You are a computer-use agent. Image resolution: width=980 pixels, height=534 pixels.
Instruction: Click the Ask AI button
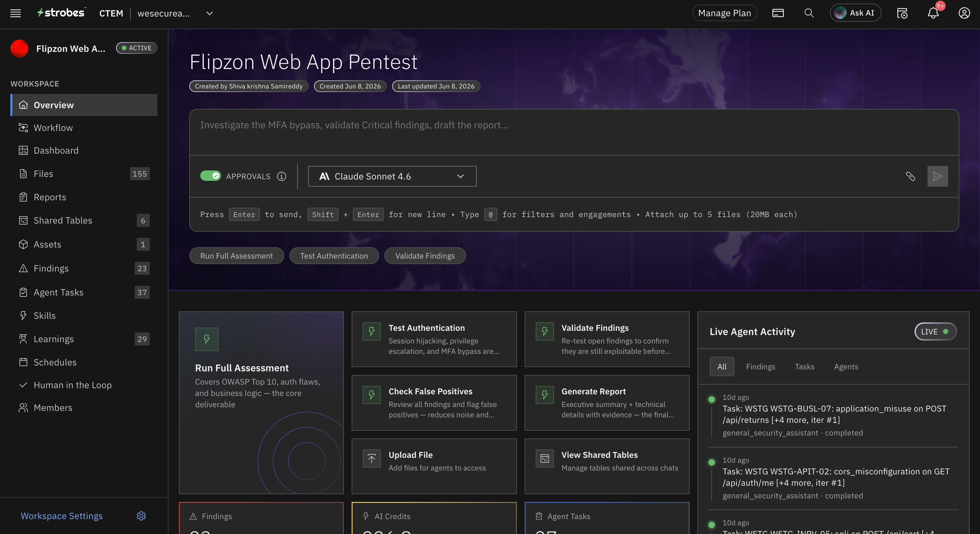tap(855, 13)
